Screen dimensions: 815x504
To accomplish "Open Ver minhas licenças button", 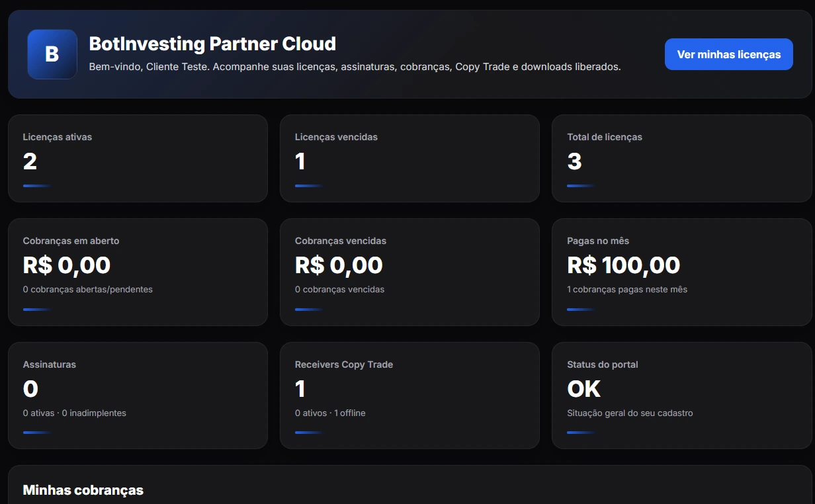I will (x=728, y=54).
